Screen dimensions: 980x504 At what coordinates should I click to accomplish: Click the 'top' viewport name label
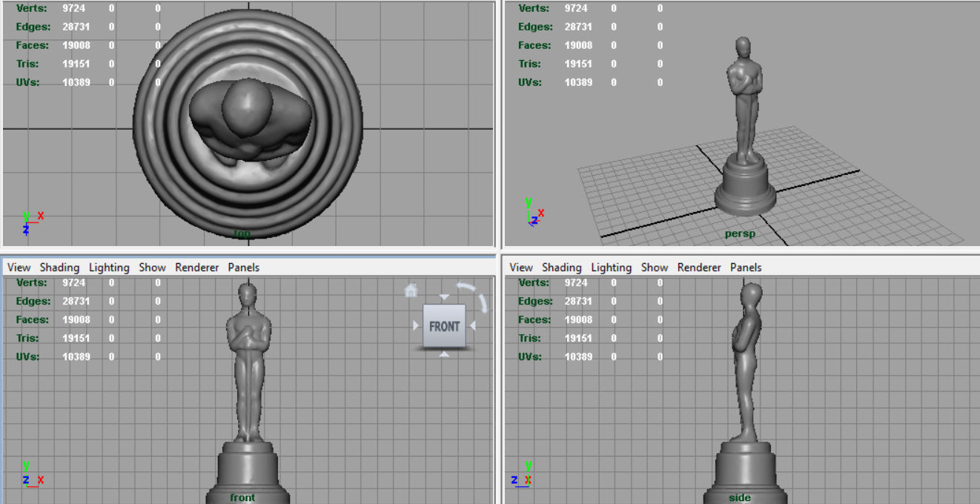(242, 233)
